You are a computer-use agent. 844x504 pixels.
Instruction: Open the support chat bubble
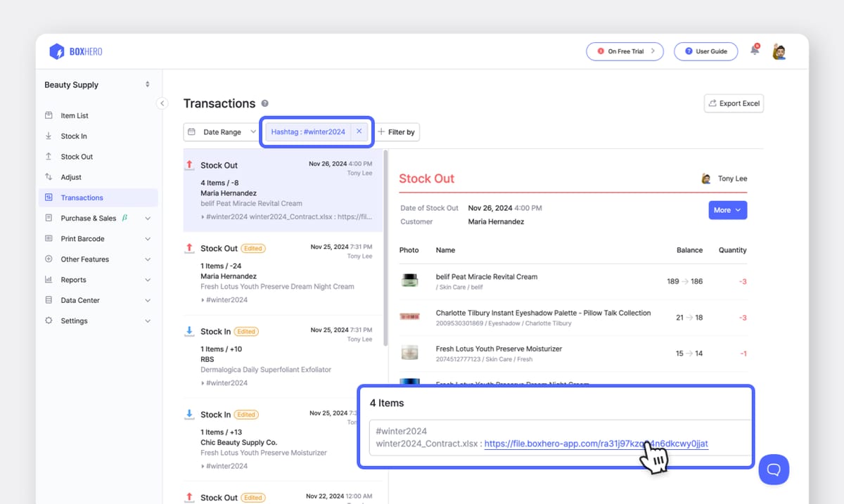[x=774, y=470]
